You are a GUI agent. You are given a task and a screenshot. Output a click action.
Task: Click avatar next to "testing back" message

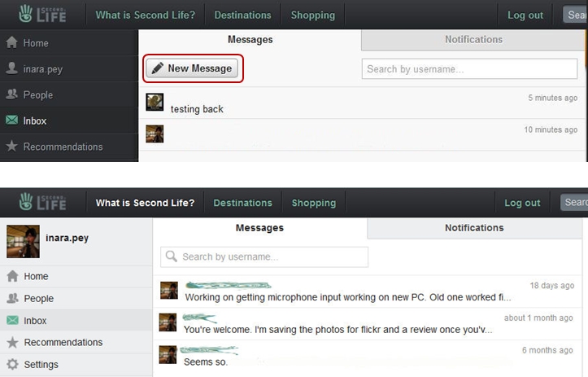coord(155,103)
